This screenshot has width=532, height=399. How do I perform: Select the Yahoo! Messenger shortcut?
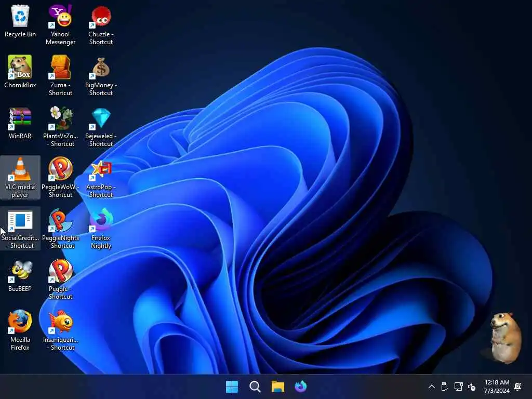click(x=60, y=24)
